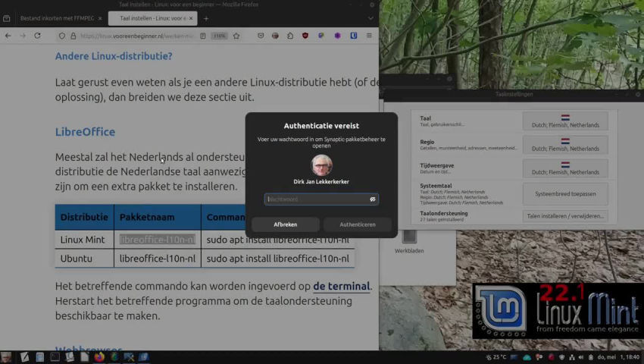Expand the list-all-tabs chevron in Firefox
644x364 pixels.
point(370,18)
